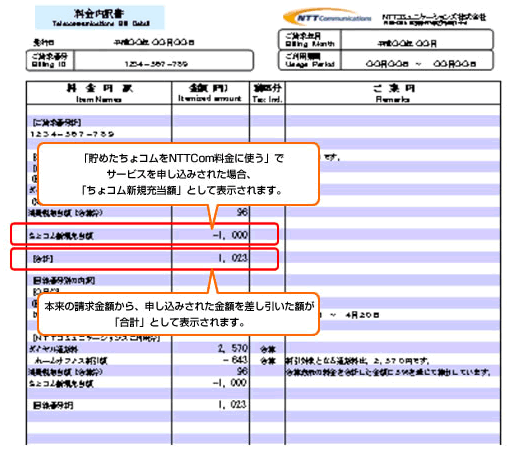Click the 合算 tax indicator in the -643 row
Viewport: 520px width, 454px height.
(x=268, y=360)
